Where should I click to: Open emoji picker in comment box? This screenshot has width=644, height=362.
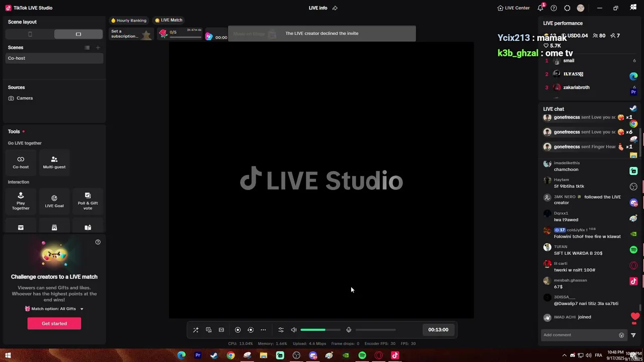point(621,335)
